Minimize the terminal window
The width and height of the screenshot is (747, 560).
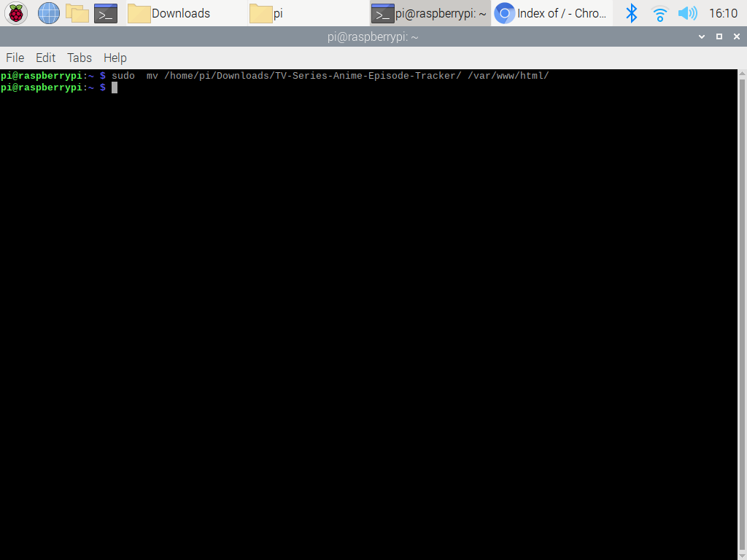pyautogui.click(x=702, y=36)
